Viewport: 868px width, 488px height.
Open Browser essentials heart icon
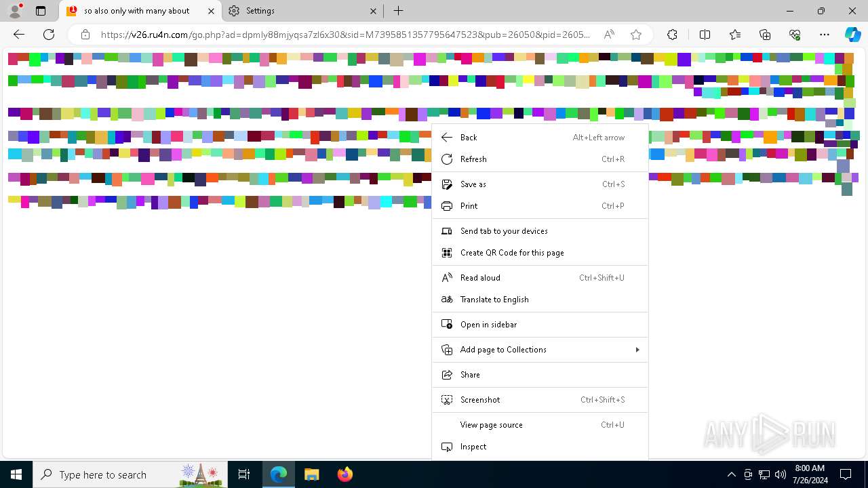tap(795, 35)
